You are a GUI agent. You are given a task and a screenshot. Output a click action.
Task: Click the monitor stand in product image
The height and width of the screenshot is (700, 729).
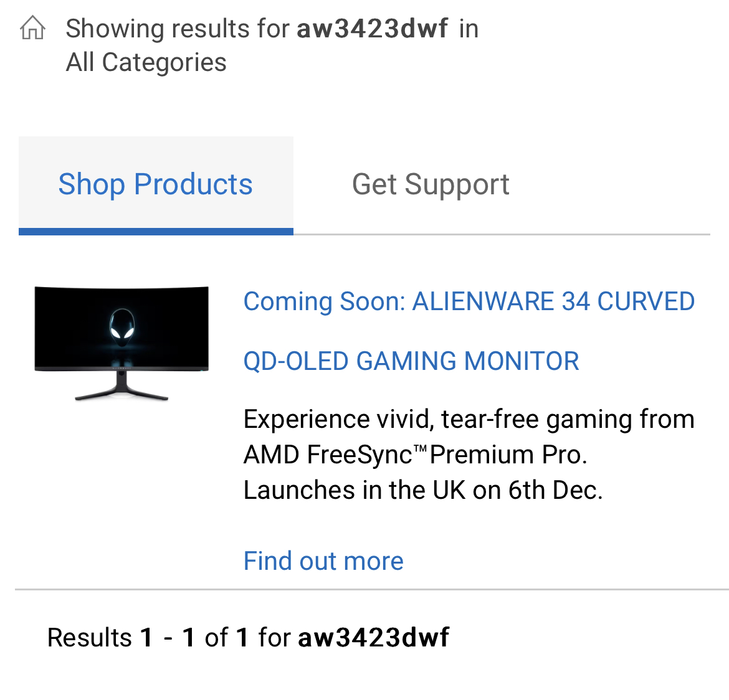tap(121, 386)
